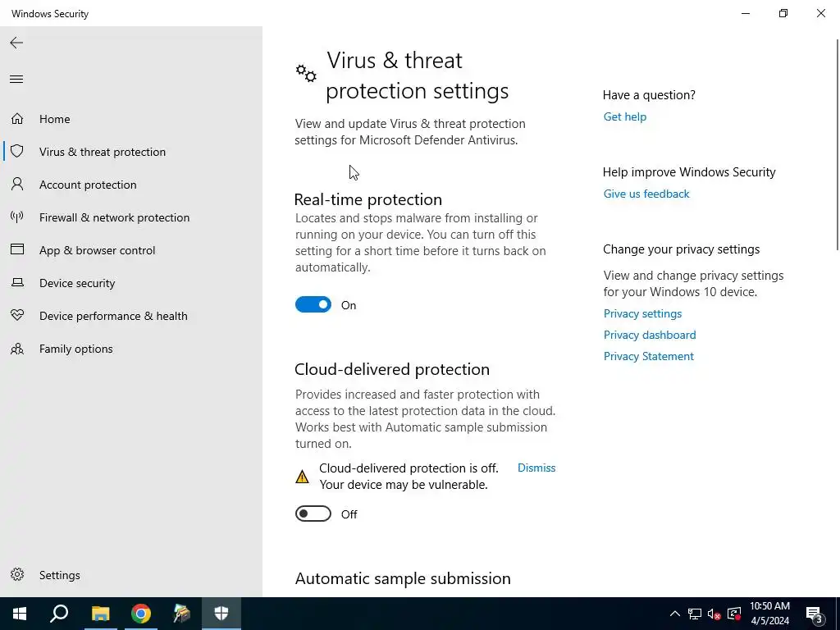Open taskbar search magnifier
840x630 pixels.
tap(59, 614)
